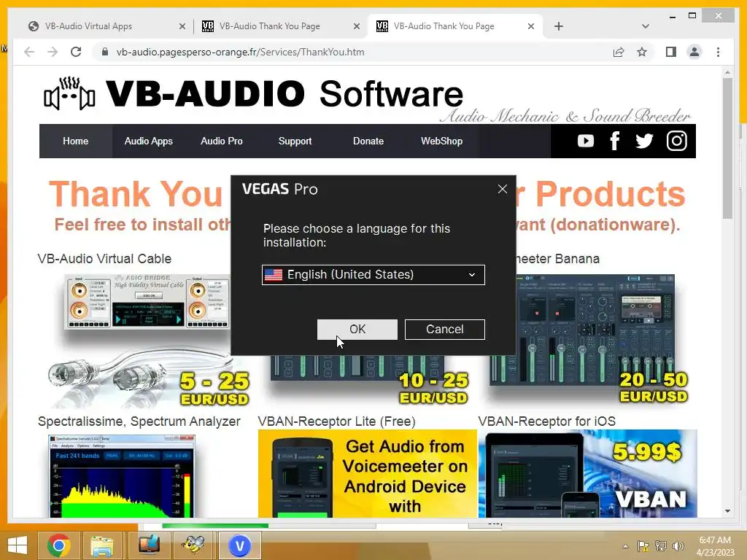Open File Explorer from taskbar
Viewport: 747px width, 560px height.
click(102, 545)
